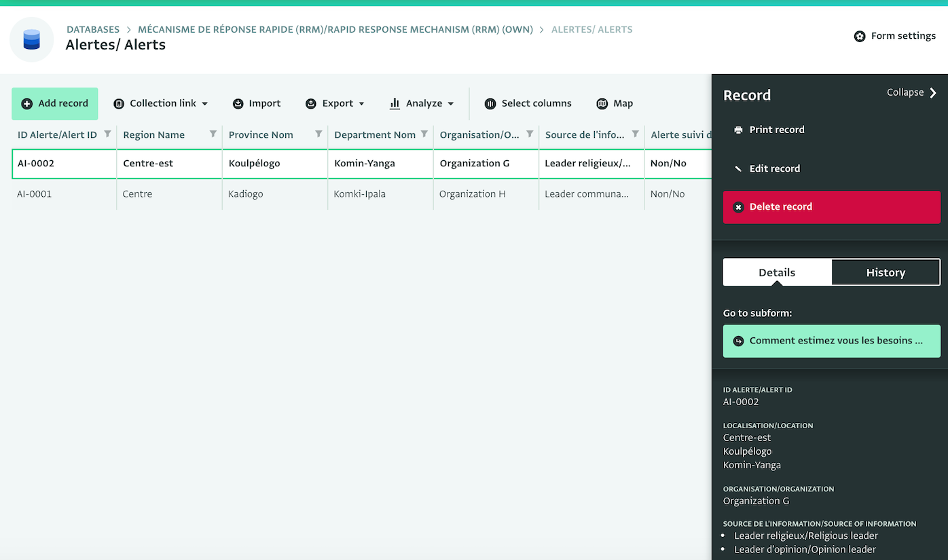This screenshot has height=560, width=948.
Task: Click the Organization H cell
Action: 486,194
